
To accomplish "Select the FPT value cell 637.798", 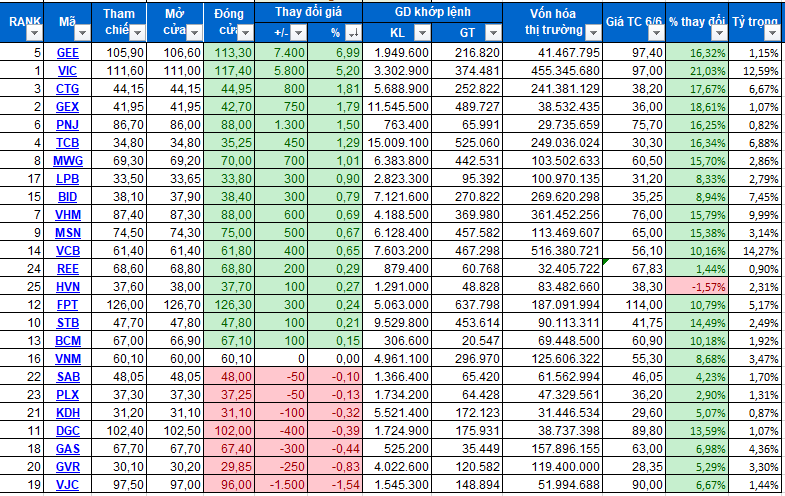I will [467, 305].
